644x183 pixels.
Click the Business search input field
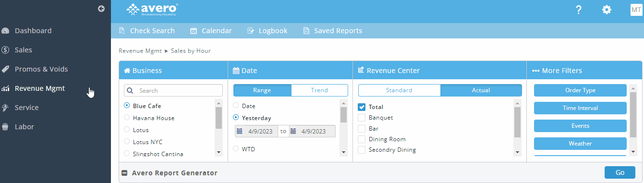click(173, 90)
